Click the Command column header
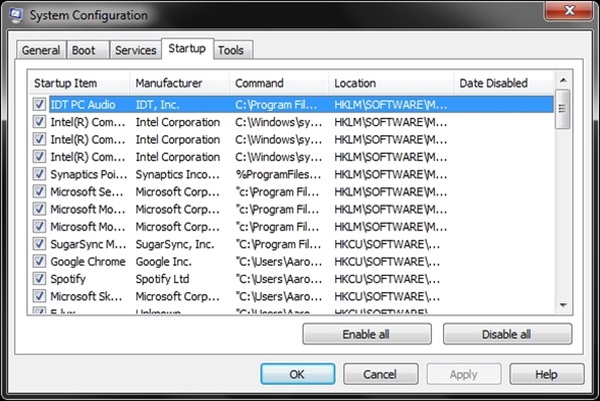This screenshot has height=401, width=600. click(x=279, y=83)
